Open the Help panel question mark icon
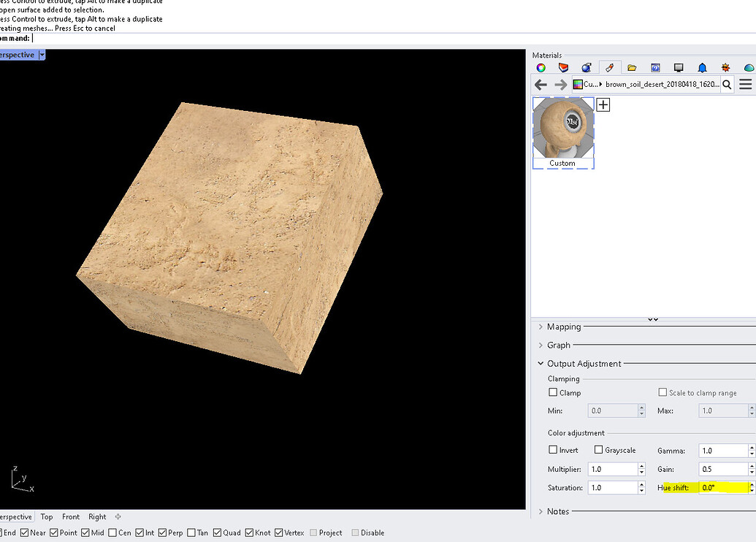Screen dimensions: 756x542 655,67
